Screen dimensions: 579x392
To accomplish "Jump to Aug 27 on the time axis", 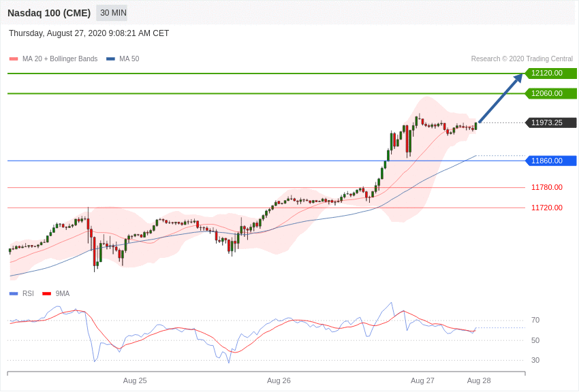I will pyautogui.click(x=422, y=381).
